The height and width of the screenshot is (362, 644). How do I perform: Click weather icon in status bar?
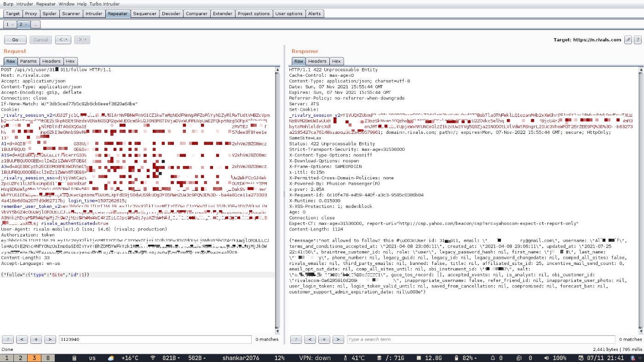(x=111, y=358)
